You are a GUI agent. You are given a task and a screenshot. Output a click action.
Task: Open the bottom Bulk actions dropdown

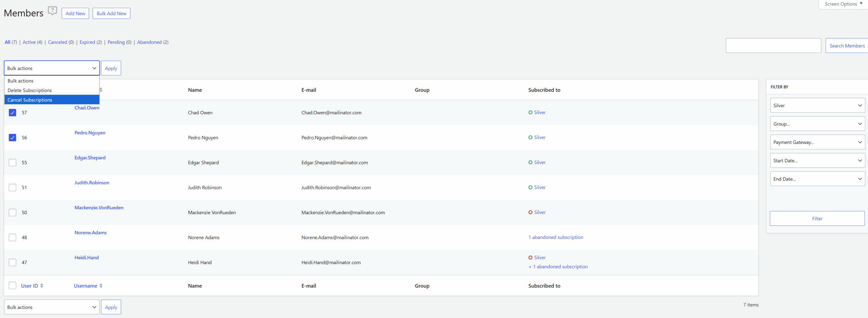[x=52, y=307]
